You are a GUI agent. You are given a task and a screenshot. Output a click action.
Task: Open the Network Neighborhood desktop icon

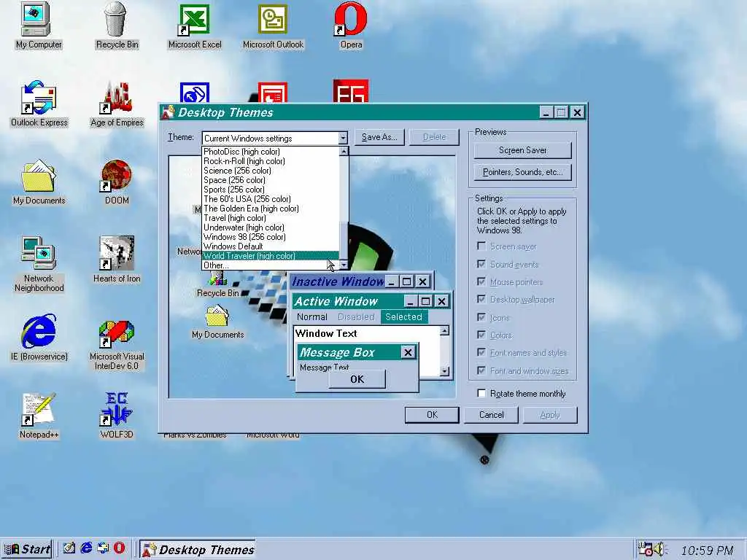tap(39, 263)
